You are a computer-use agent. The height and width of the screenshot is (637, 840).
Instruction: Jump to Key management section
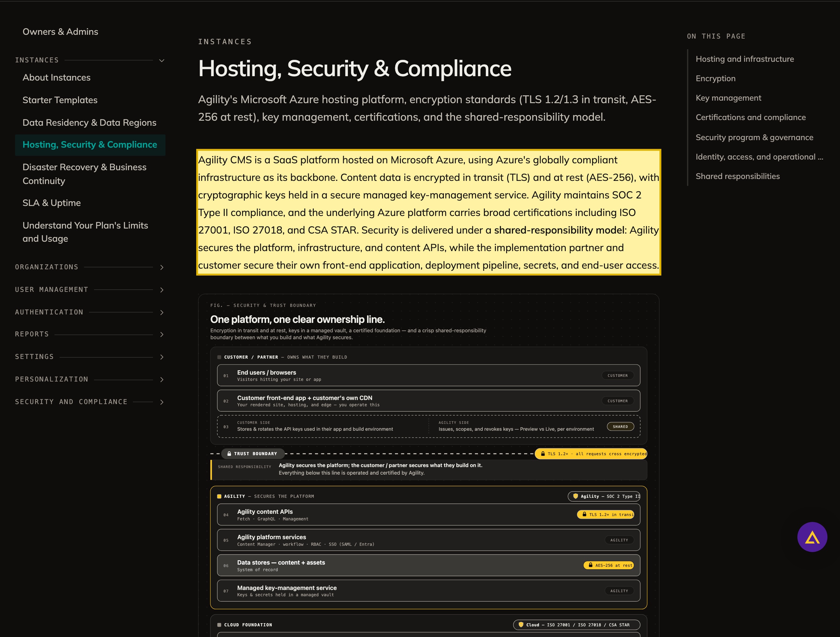click(x=728, y=97)
